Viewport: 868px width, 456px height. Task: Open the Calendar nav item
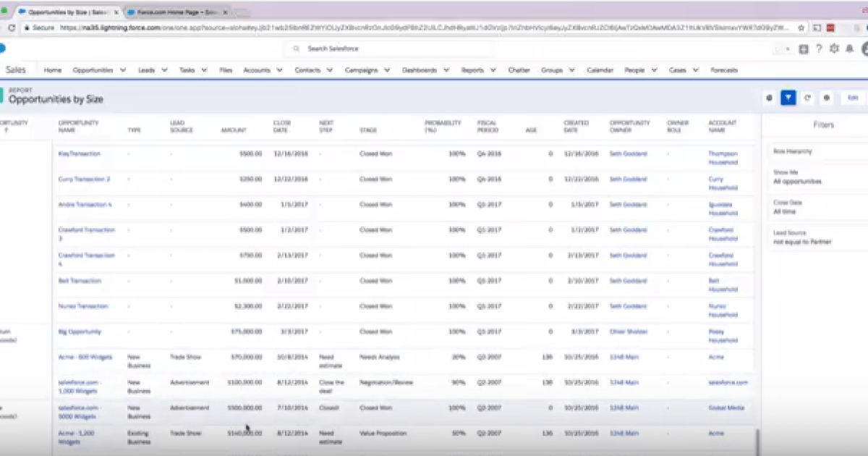point(600,70)
